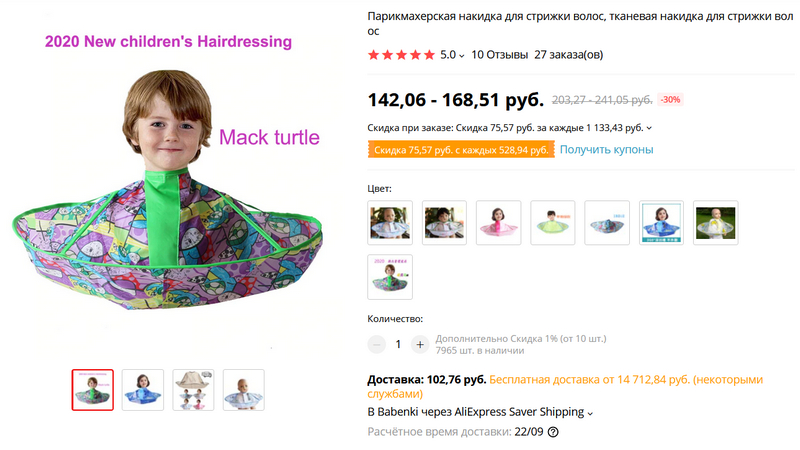800x450 pixels.
Task: Show the blue cape gallery thumbnail
Action: point(143,390)
